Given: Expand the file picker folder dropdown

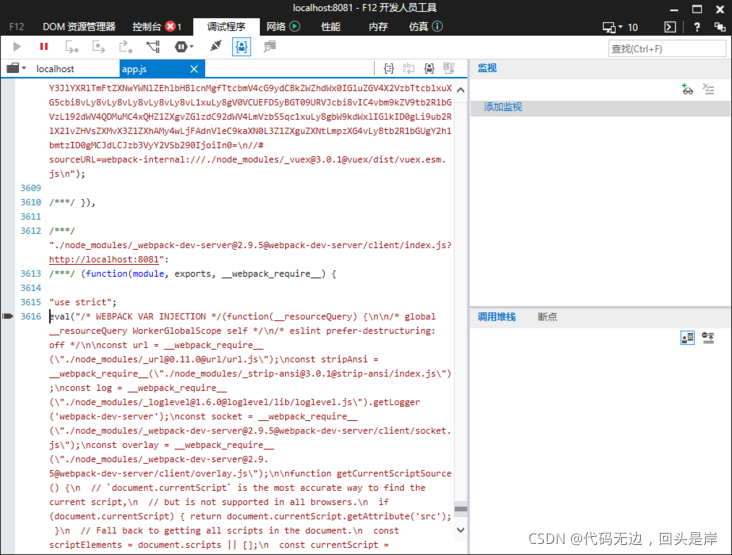Looking at the screenshot, I should tap(16, 68).
